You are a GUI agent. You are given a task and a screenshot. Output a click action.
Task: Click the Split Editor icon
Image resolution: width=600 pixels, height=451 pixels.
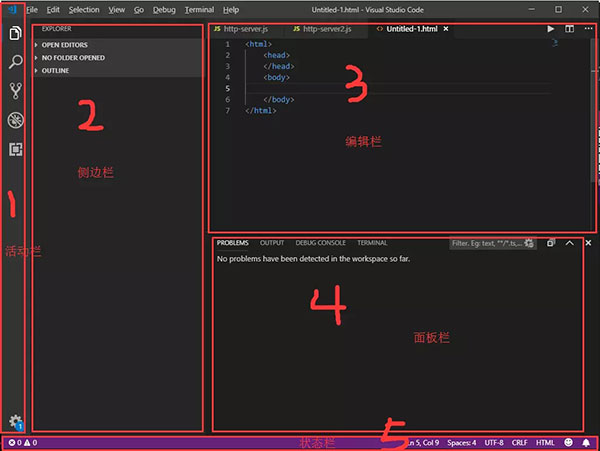coord(569,29)
